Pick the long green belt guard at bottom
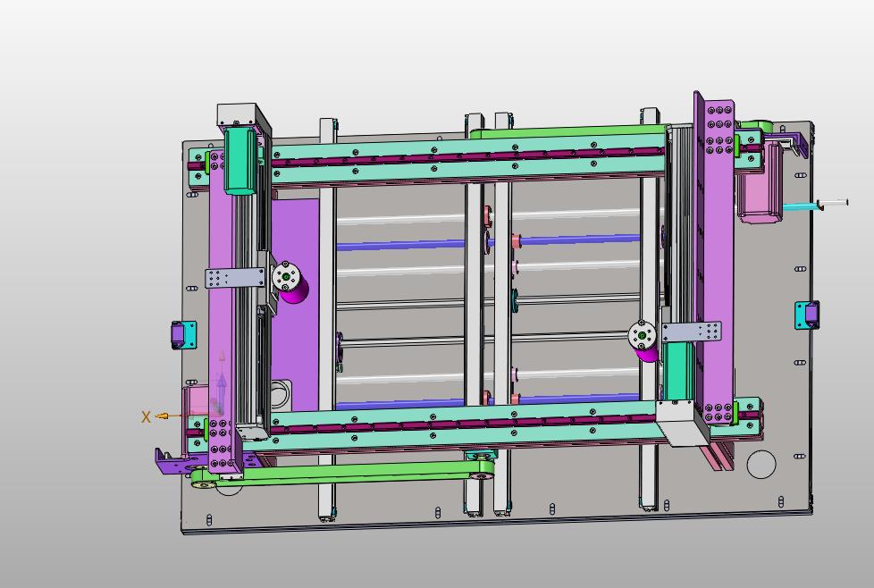This screenshot has width=874, height=588. coord(343,474)
